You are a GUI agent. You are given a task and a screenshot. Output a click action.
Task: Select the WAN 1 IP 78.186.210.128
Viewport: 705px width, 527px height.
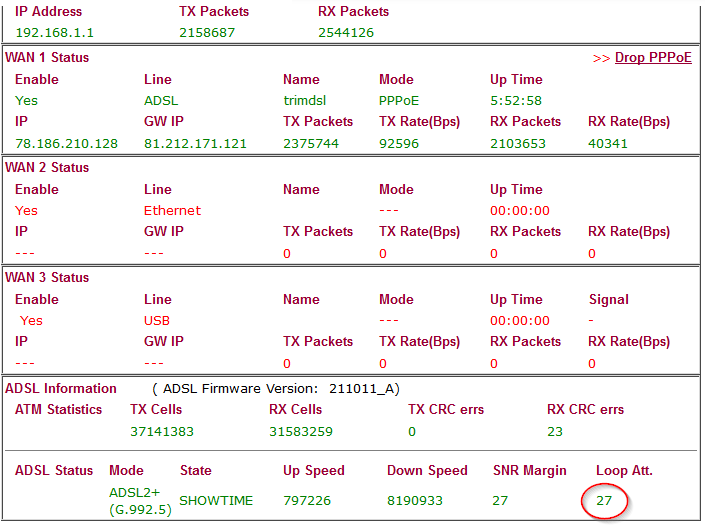coord(66,144)
